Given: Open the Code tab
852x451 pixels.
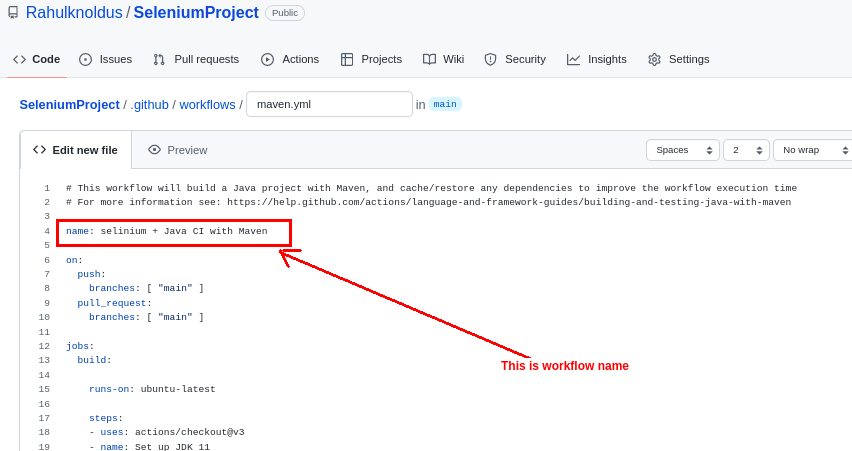Looking at the screenshot, I should click(x=36, y=59).
